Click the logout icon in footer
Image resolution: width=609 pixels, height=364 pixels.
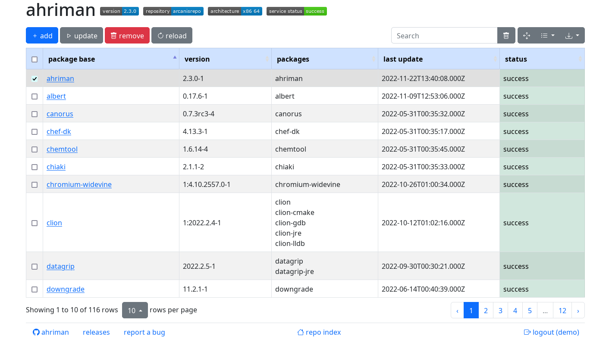(527, 332)
